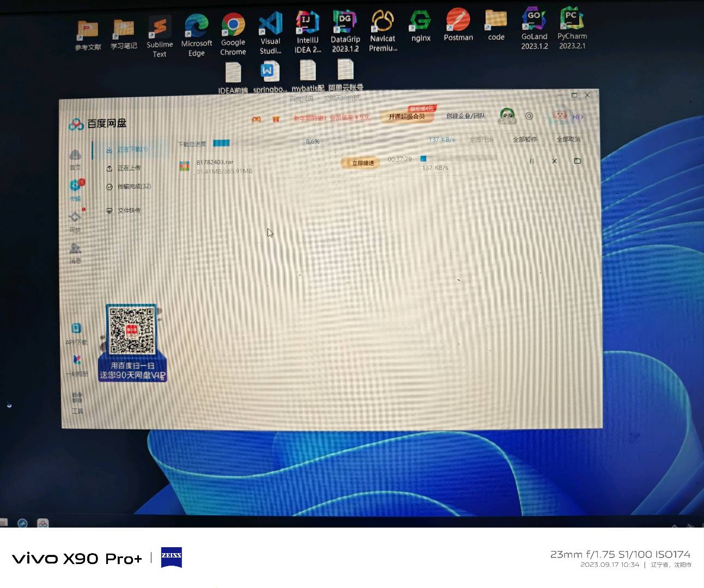
Task: Open the 传输完成(32) tab
Action: [x=133, y=187]
